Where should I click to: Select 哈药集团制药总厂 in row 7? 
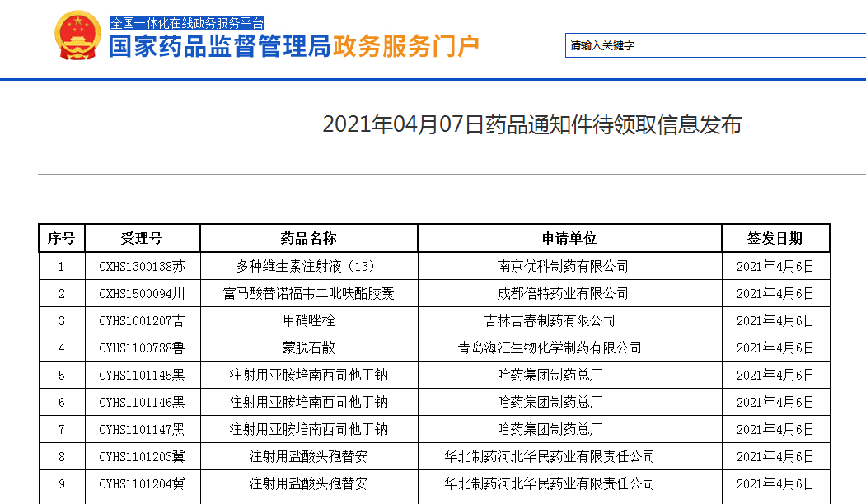click(x=569, y=430)
